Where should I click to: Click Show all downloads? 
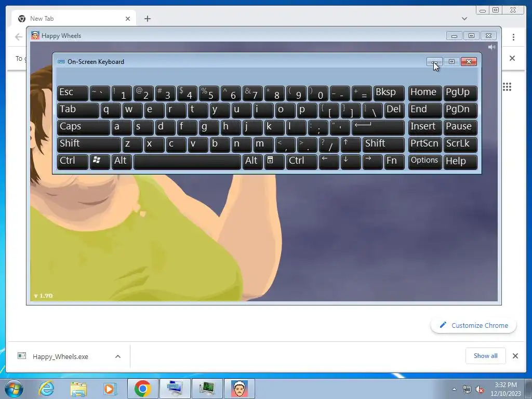[486, 356]
